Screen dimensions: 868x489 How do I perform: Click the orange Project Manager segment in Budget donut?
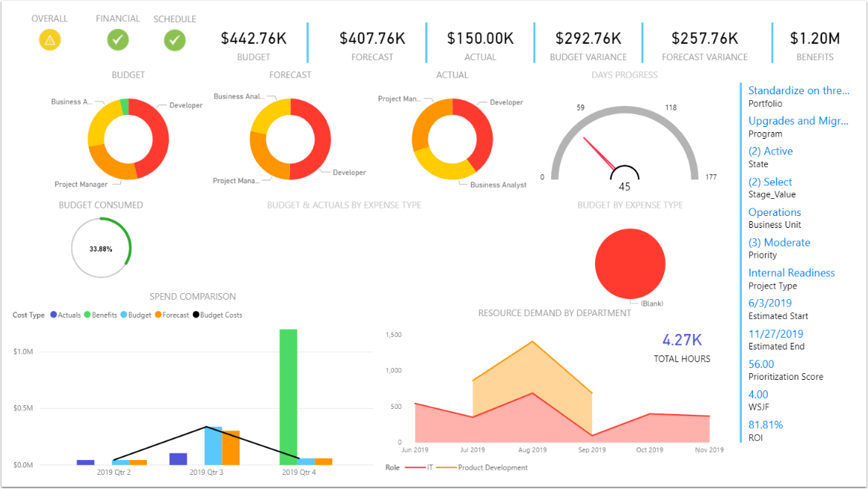click(108, 165)
